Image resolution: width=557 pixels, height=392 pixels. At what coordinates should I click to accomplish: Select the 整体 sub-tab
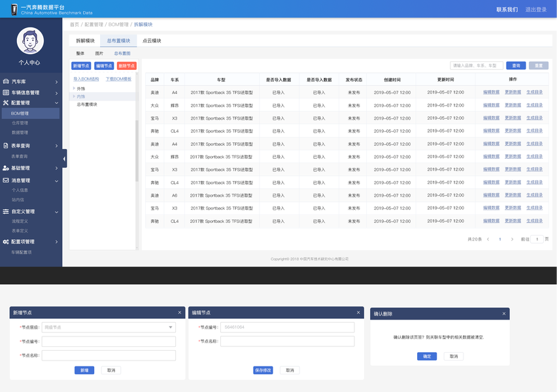pos(80,54)
